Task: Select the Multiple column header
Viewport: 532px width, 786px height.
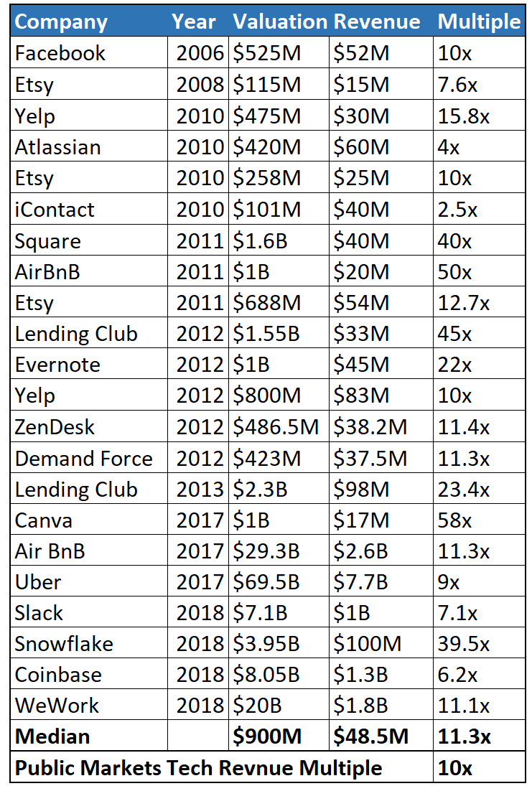Action: 479,22
